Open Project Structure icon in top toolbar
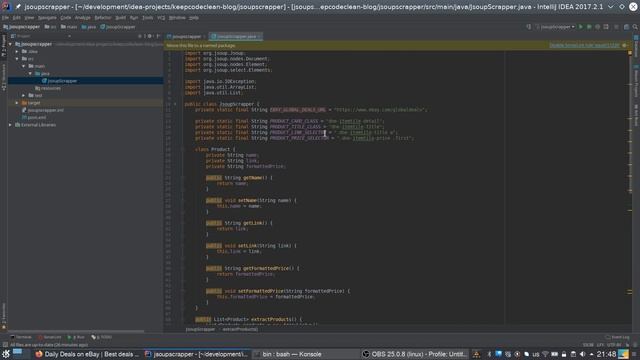Screen dimensions: 640x360 coord(627,27)
